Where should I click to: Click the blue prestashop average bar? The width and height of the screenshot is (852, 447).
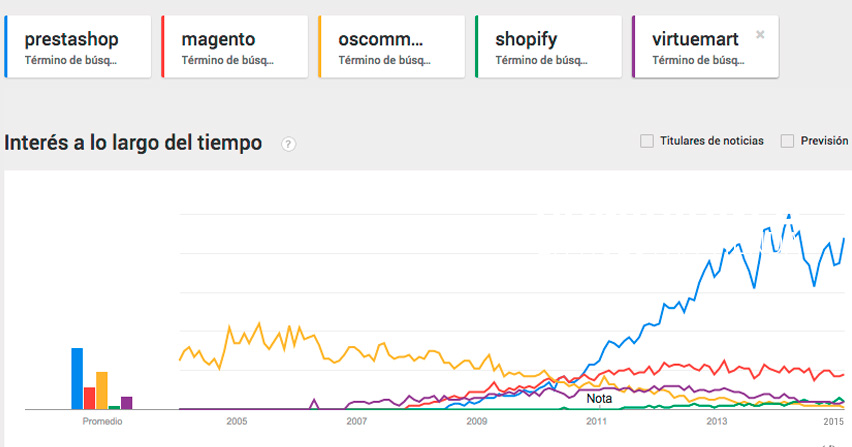pos(77,378)
